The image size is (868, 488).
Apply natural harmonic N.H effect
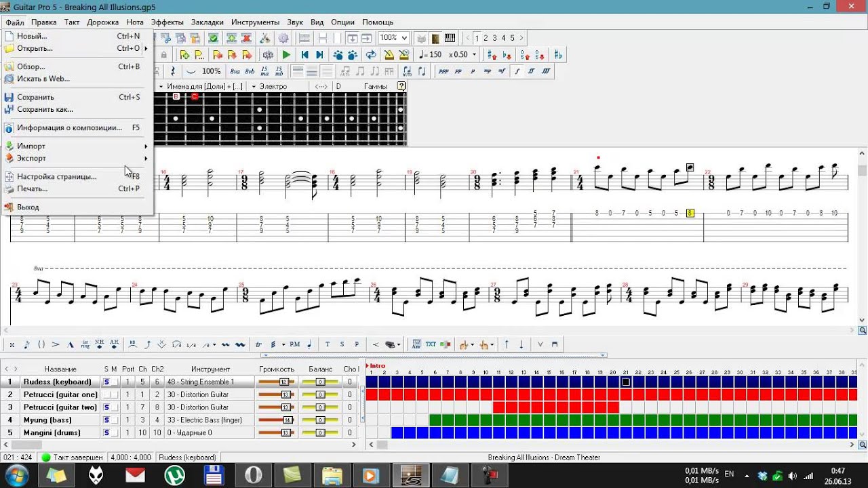pyautogui.click(x=99, y=344)
